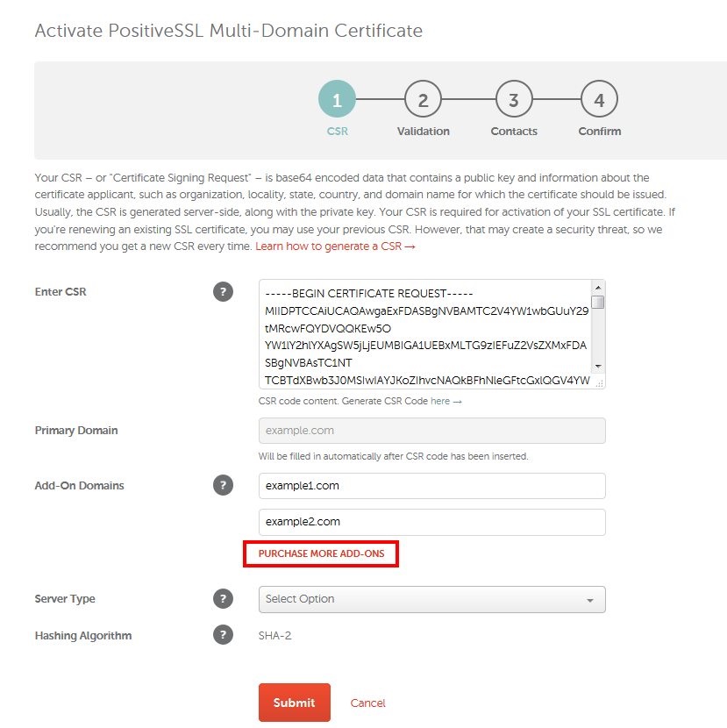
Task: Click the example1.com add-on domain field
Action: pyautogui.click(x=430, y=485)
